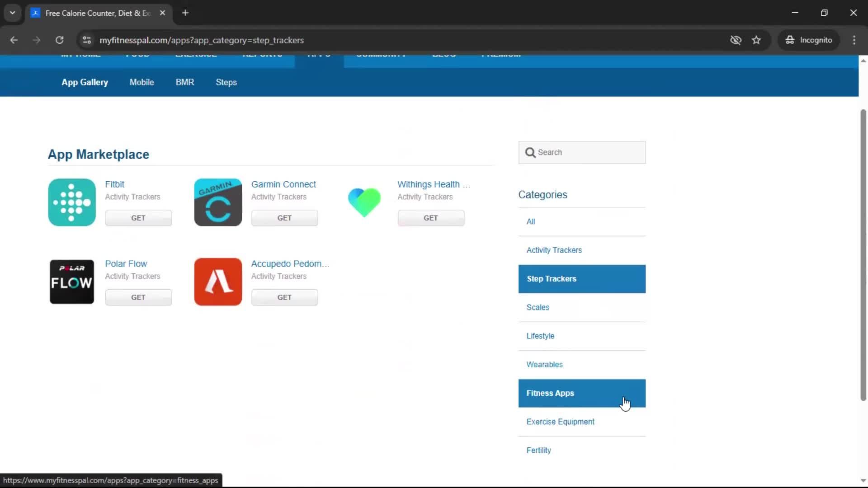Image resolution: width=868 pixels, height=488 pixels.
Task: Open the Withings Health heart icon
Action: [364, 202]
